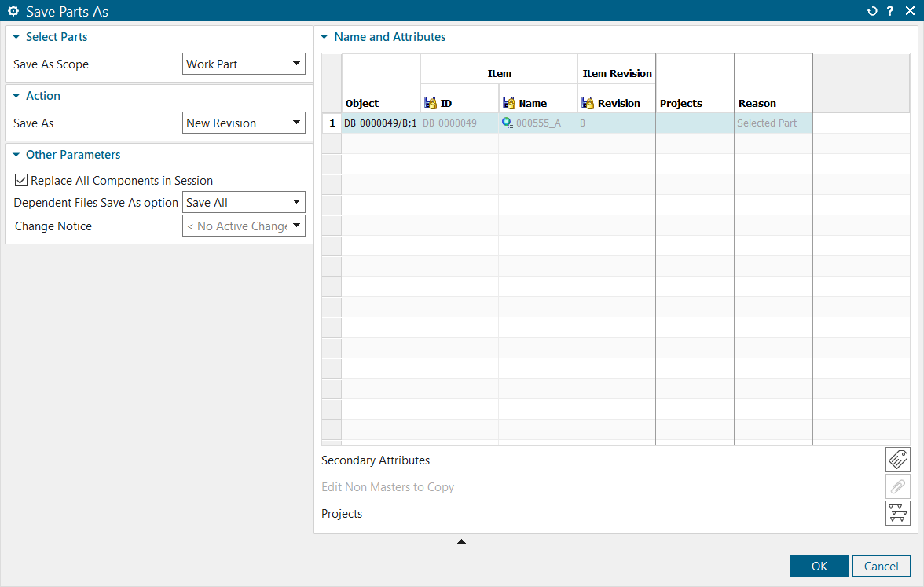Image resolution: width=924 pixels, height=587 pixels.
Task: Open Secondary Attributes tag icon
Action: coord(897,460)
